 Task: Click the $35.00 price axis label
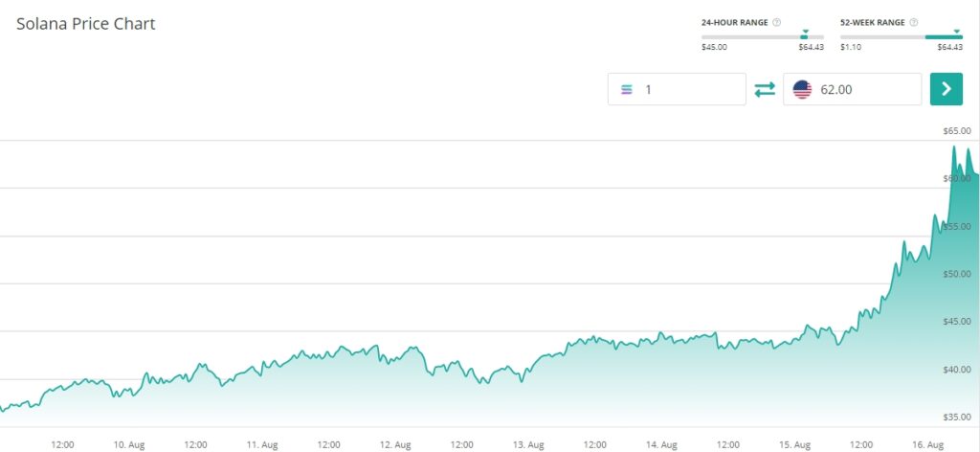[957, 418]
